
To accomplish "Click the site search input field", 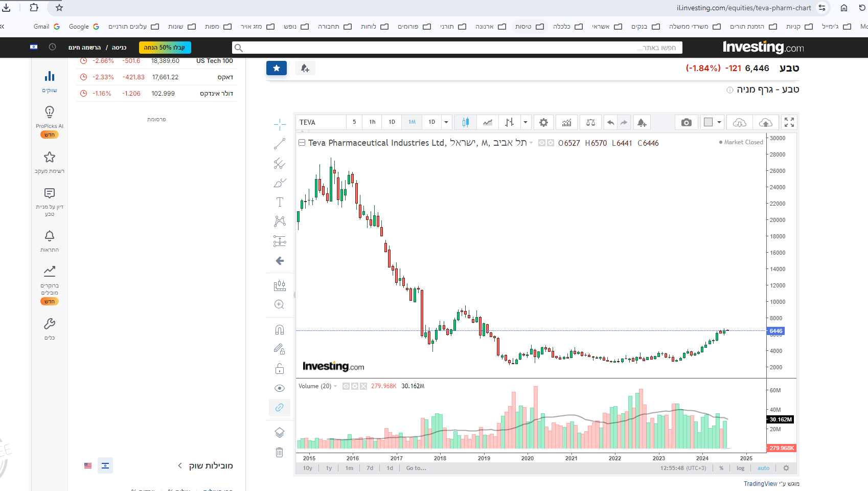I will [x=457, y=48].
